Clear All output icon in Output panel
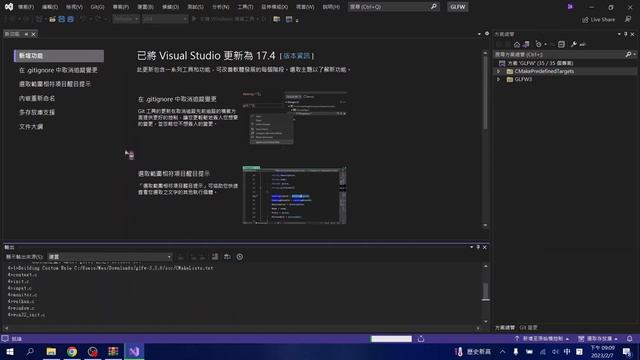This screenshot has height=360, width=640. click(215, 257)
